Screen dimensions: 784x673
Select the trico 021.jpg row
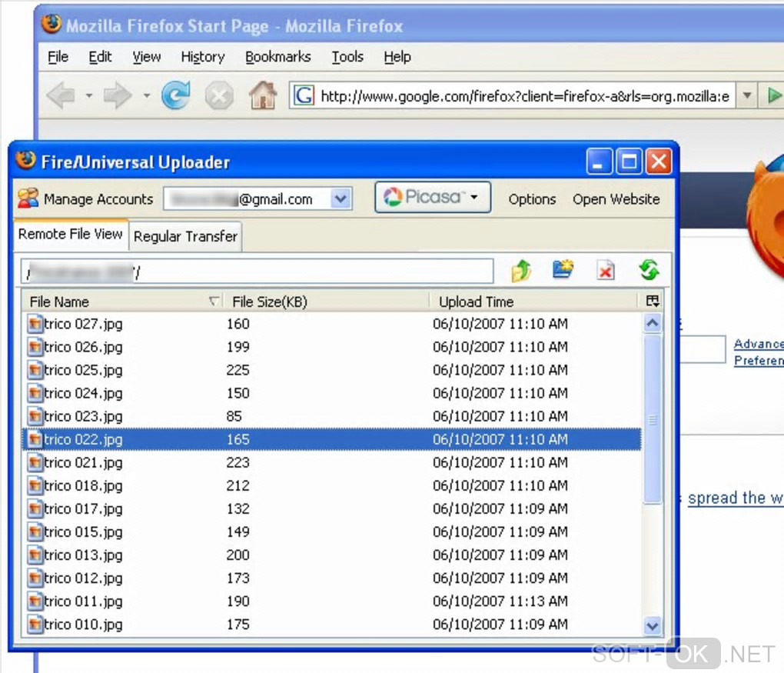coord(331,463)
